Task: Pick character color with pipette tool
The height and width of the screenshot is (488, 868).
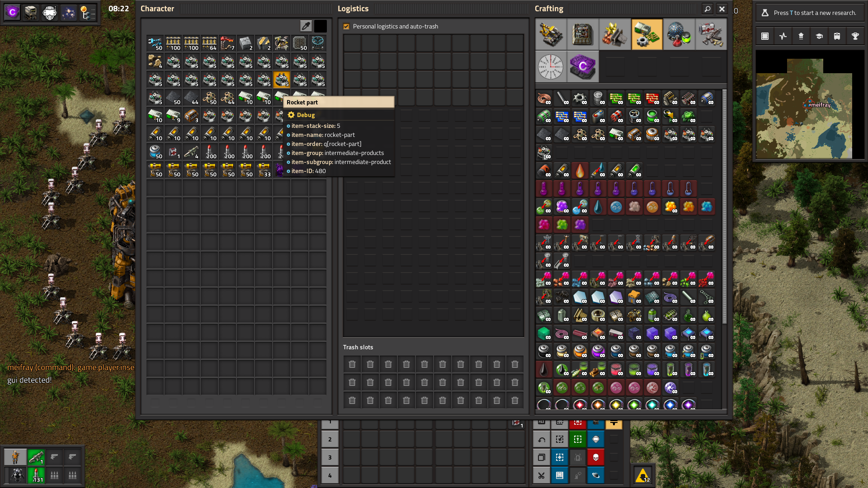Action: tap(306, 26)
